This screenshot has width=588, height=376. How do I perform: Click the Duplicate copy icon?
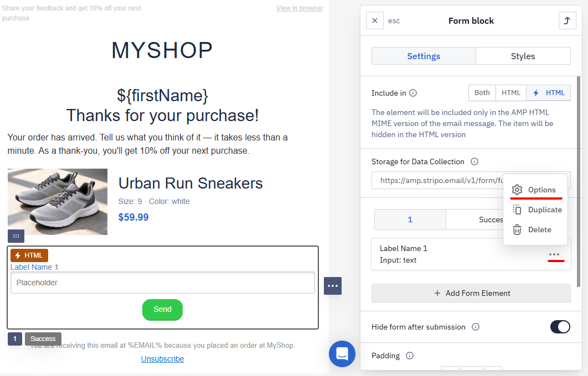click(x=517, y=210)
